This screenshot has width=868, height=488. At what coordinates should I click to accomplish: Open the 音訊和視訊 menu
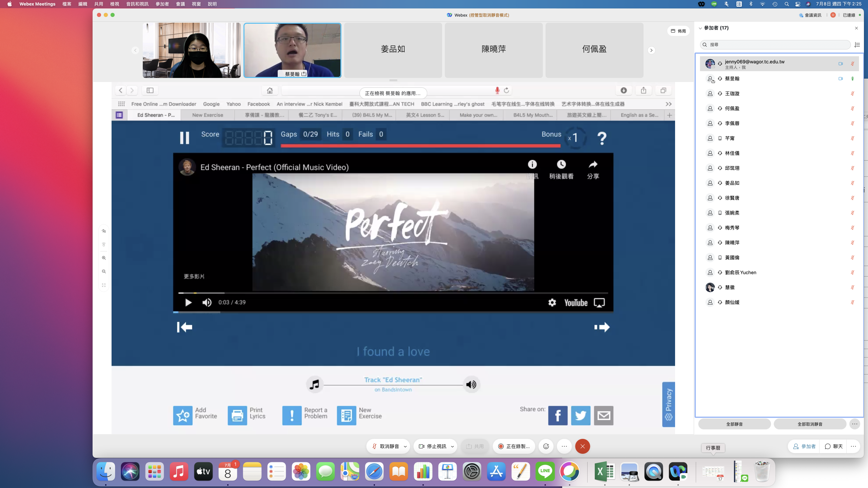(137, 4)
